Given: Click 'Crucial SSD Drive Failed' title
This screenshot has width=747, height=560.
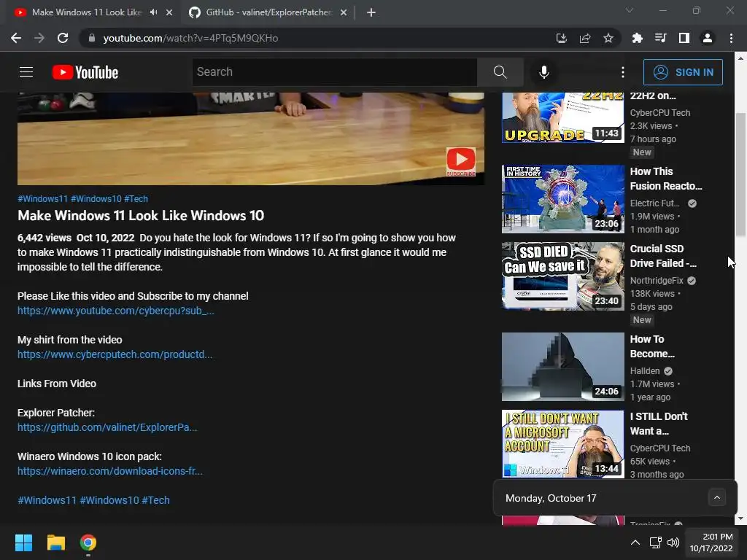Looking at the screenshot, I should [663, 256].
